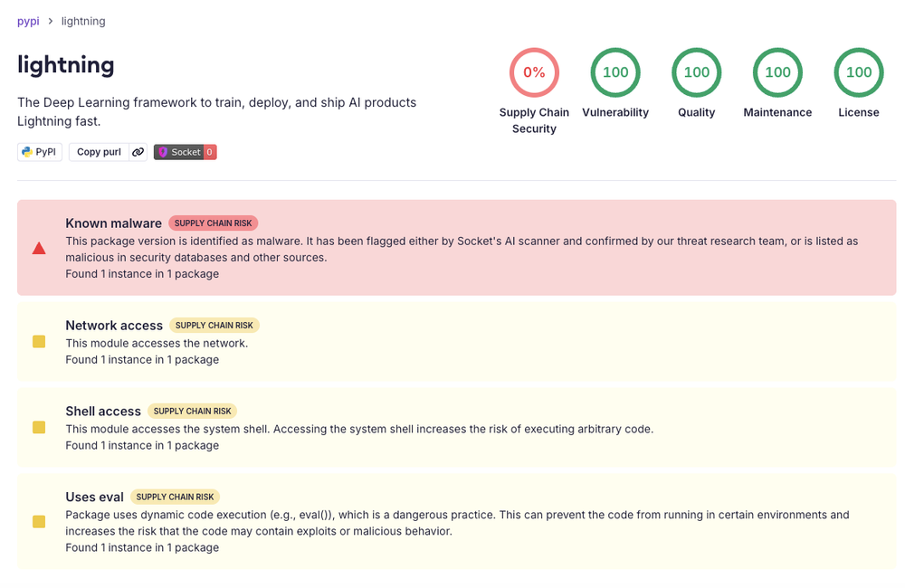Click the Python logo in PyPI badge

click(x=26, y=152)
